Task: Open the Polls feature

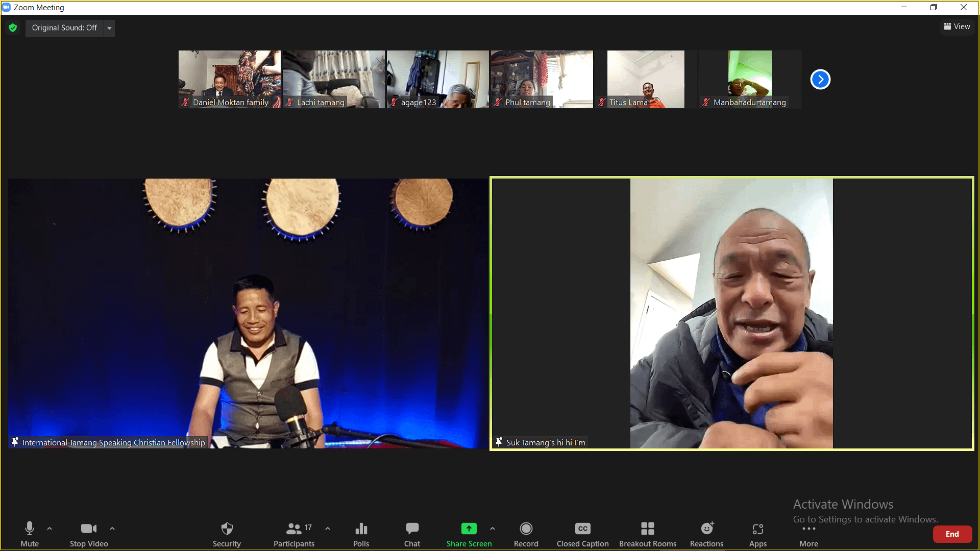Action: coord(361,534)
